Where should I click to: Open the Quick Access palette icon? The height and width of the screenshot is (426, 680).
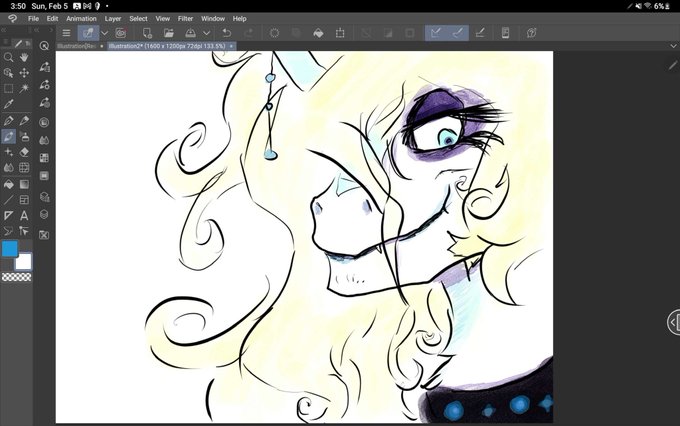tap(44, 46)
